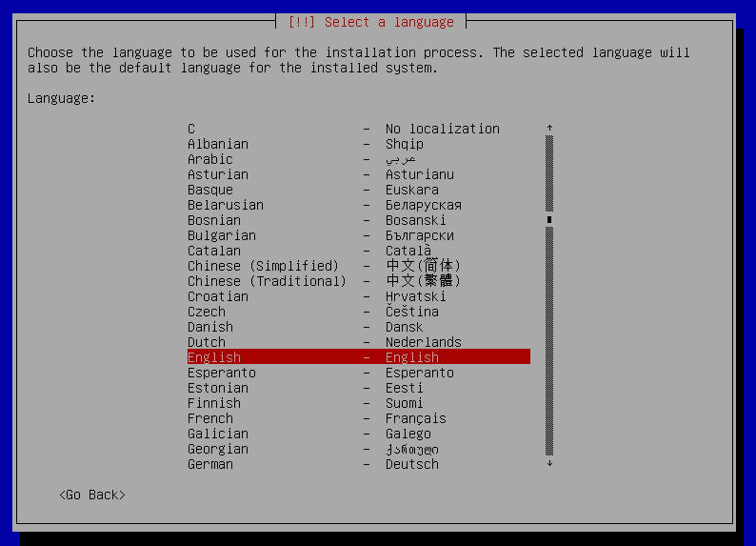
Task: Select Esperanto language entry
Action: click(x=359, y=373)
